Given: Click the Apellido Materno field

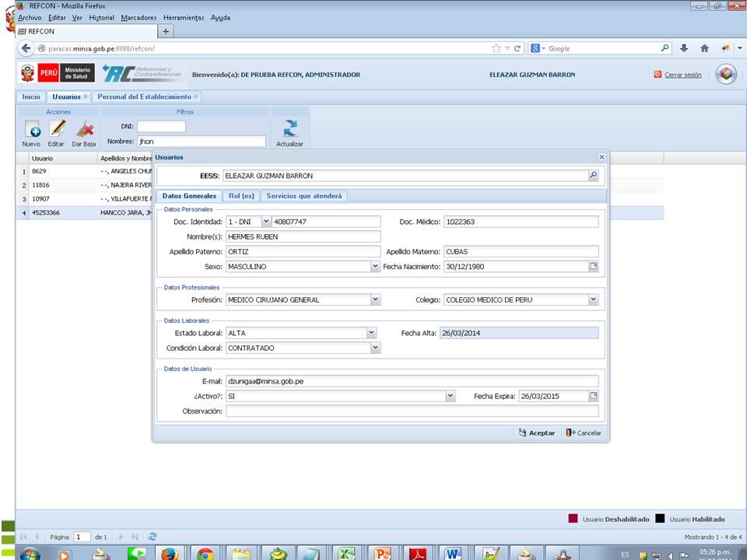Looking at the screenshot, I should coord(521,251).
